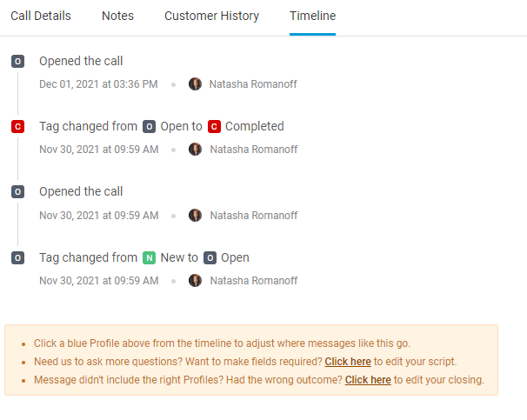
Task: Click the second Opened the call marker
Action: 17,191
